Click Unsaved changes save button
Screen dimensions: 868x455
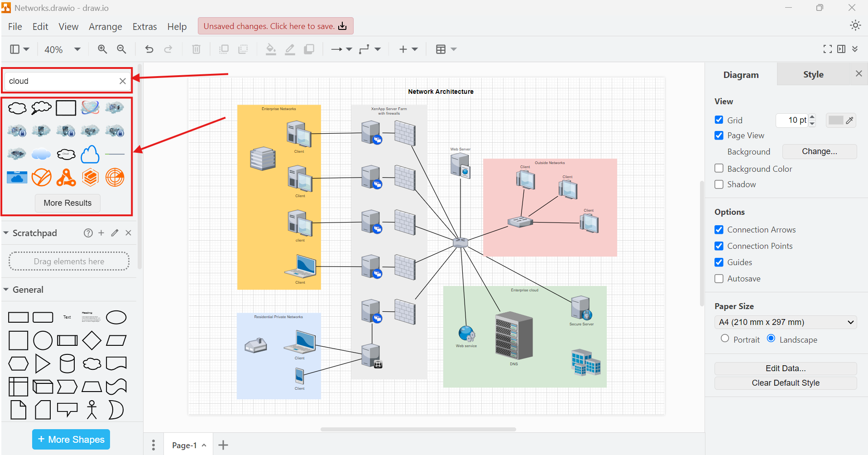coord(275,26)
